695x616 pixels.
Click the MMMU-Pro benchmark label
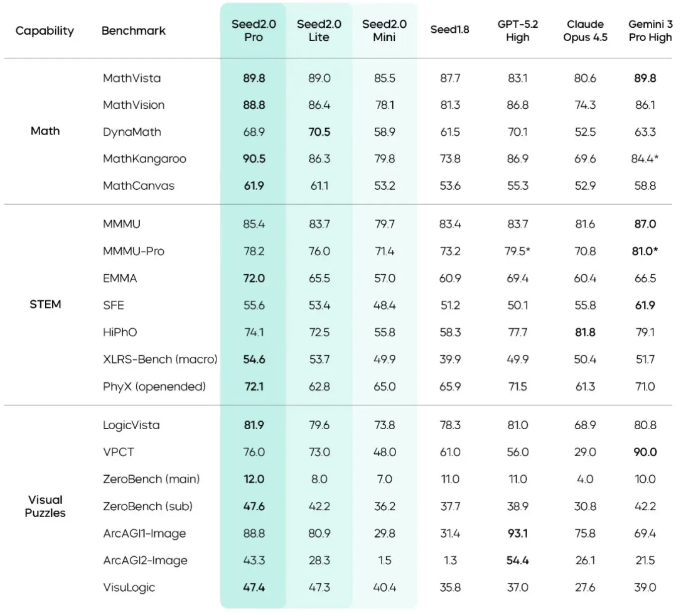tap(133, 251)
